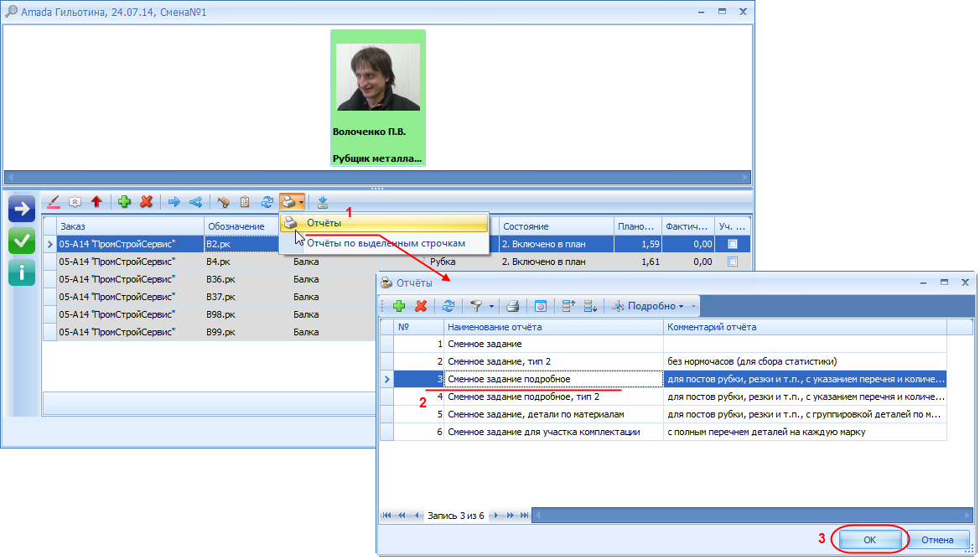980x560 pixels.
Task: Add a row with main toolbar green plus
Action: [x=124, y=202]
